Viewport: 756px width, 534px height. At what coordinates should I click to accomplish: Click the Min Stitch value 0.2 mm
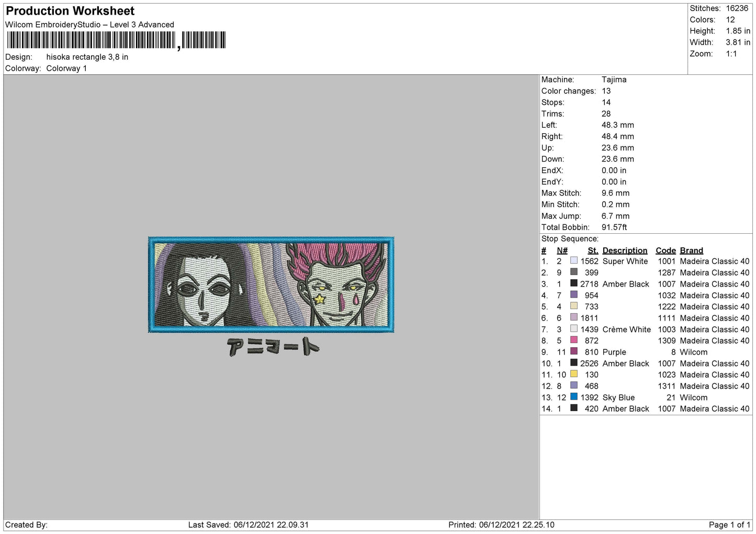point(616,204)
